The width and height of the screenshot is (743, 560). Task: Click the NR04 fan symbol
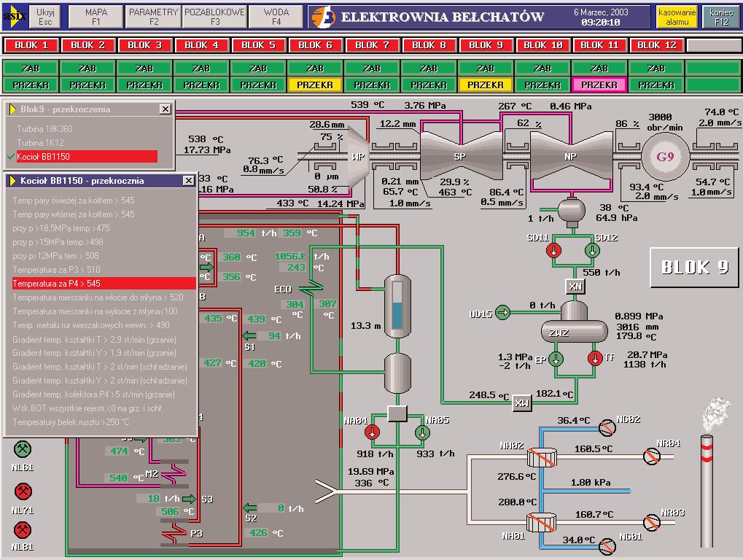tap(652, 456)
